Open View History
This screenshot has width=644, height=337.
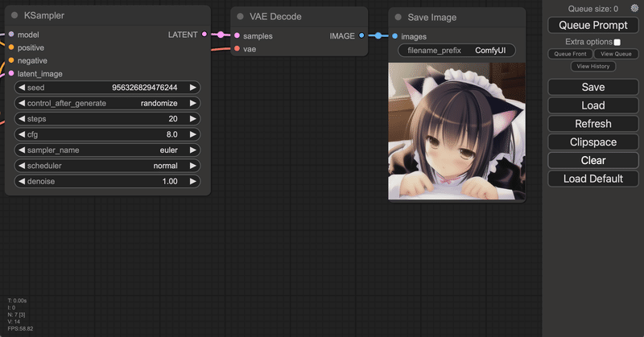click(x=593, y=66)
